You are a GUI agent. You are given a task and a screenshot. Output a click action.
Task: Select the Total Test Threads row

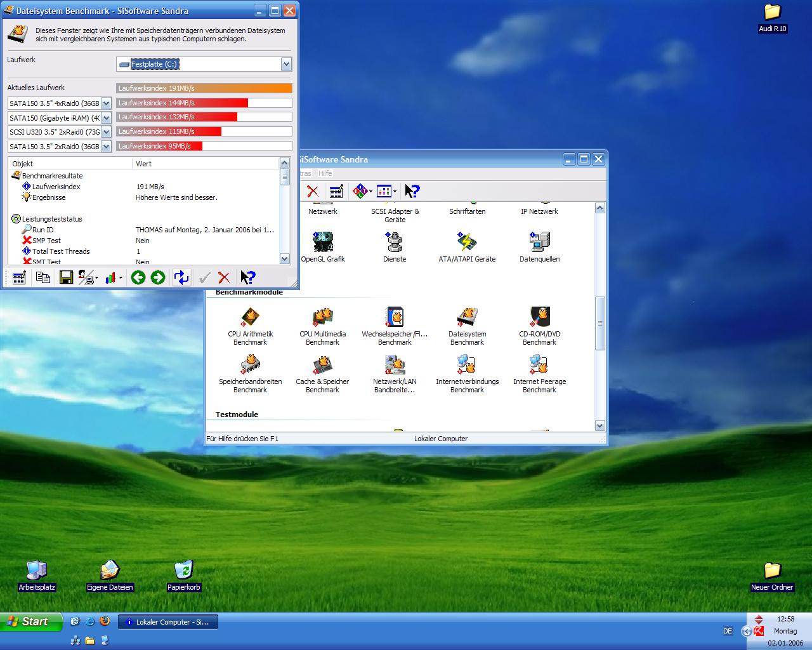[143, 251]
